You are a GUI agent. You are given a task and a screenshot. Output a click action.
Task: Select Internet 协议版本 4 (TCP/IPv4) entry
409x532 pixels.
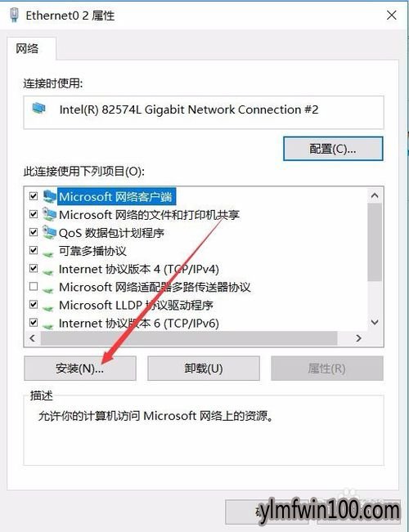(x=139, y=269)
